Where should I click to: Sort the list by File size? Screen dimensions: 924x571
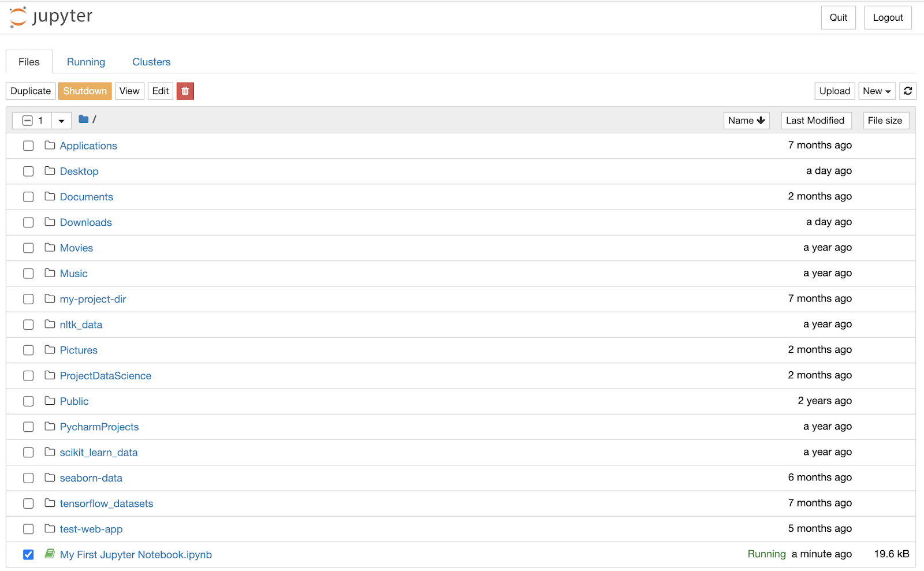point(886,121)
